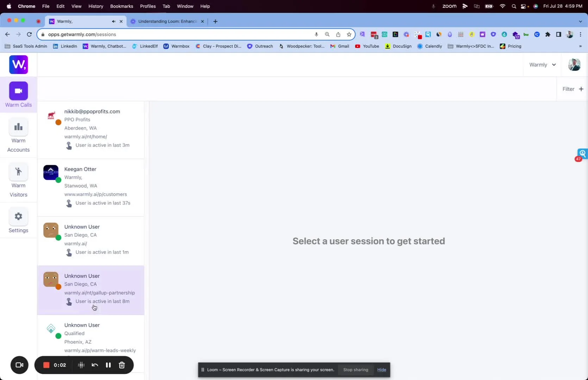Image resolution: width=588 pixels, height=380 pixels.
Task: Open the History menu
Action: coord(96,6)
